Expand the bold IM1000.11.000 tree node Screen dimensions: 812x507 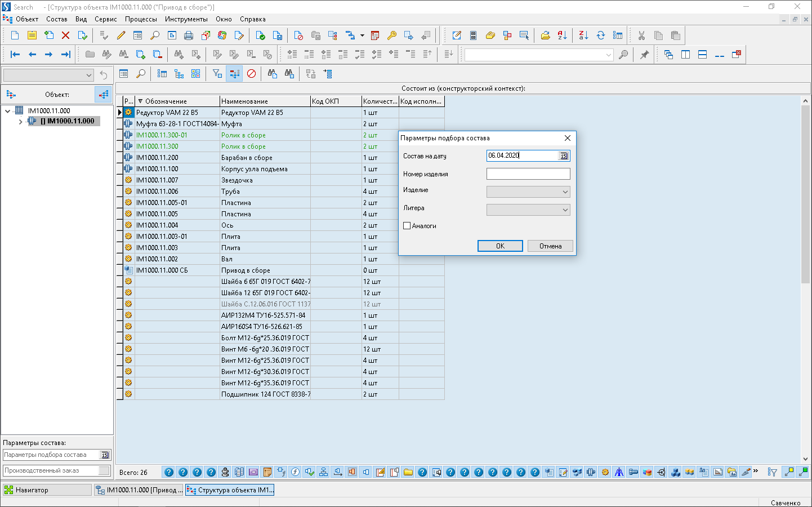point(21,121)
